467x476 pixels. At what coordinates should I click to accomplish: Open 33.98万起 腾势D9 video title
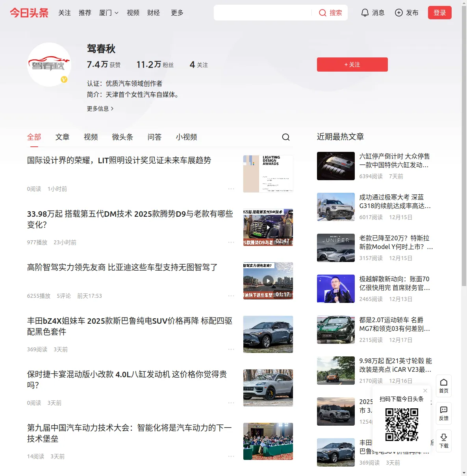130,219
